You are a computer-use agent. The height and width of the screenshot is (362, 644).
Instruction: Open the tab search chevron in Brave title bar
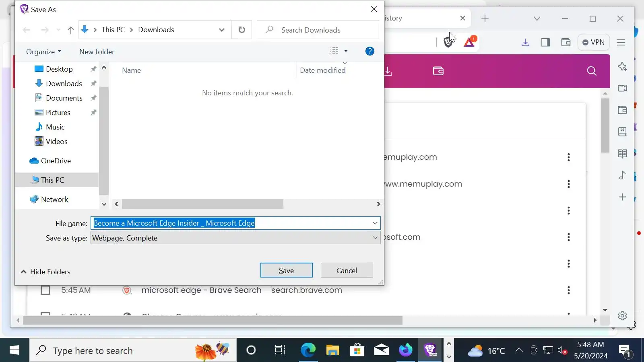tap(537, 19)
